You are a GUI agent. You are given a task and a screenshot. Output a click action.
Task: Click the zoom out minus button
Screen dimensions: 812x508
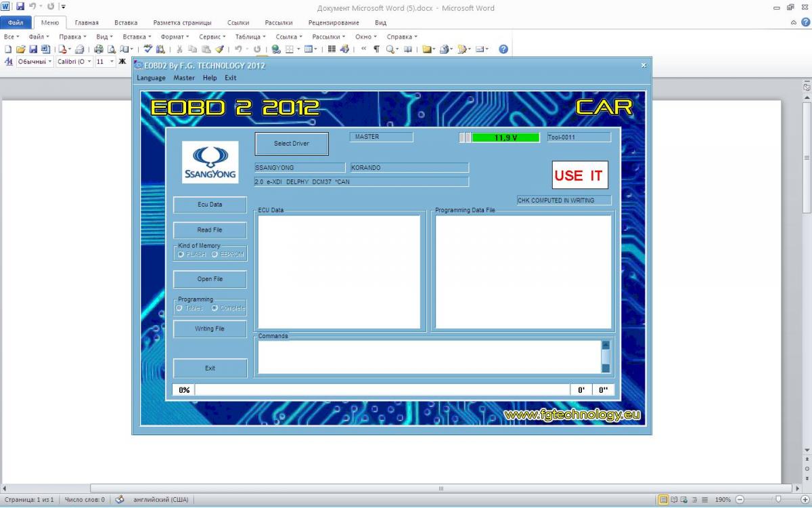740,500
